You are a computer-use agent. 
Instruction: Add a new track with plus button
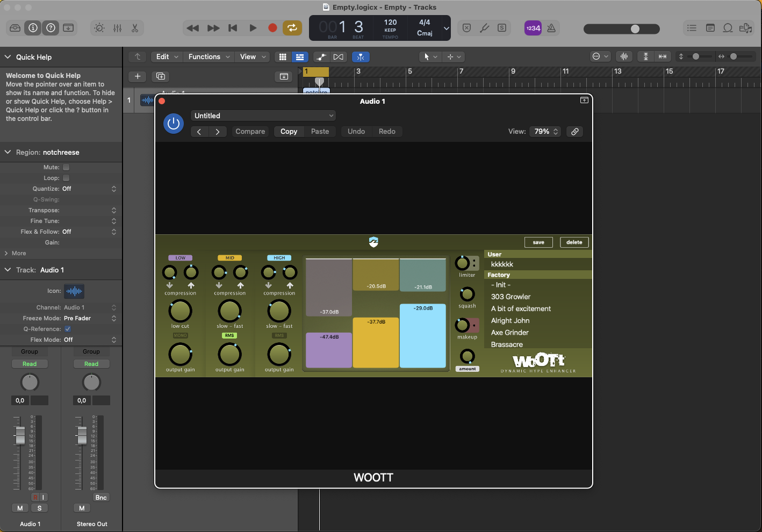pyautogui.click(x=138, y=76)
